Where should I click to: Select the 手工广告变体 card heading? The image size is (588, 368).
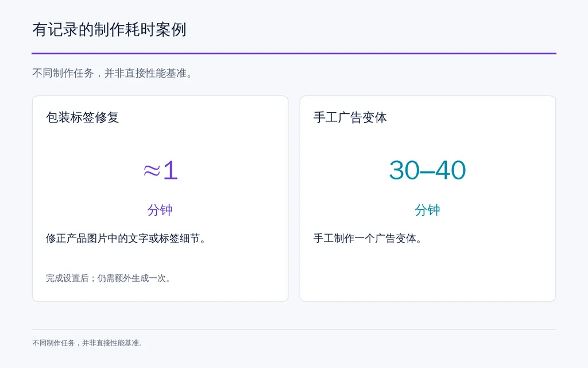[350, 117]
